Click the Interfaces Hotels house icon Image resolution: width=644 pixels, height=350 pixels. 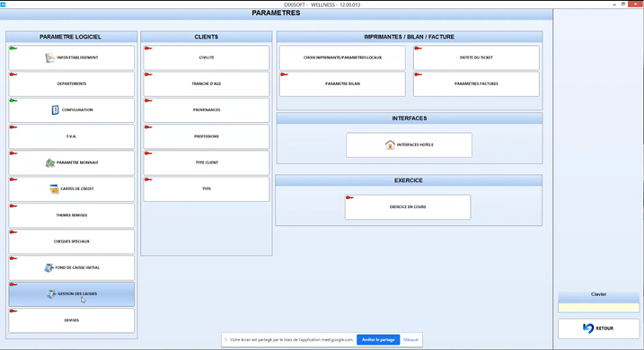coord(390,144)
